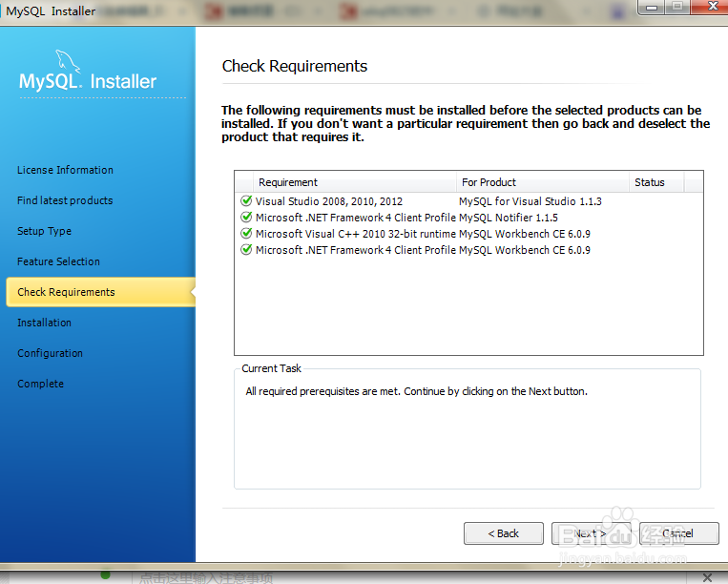
Task: Go to Find latest products step
Action: pyautogui.click(x=65, y=200)
